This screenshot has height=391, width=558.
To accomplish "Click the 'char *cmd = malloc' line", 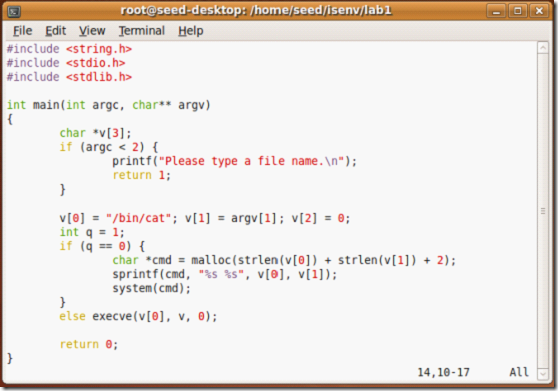I will click(284, 260).
